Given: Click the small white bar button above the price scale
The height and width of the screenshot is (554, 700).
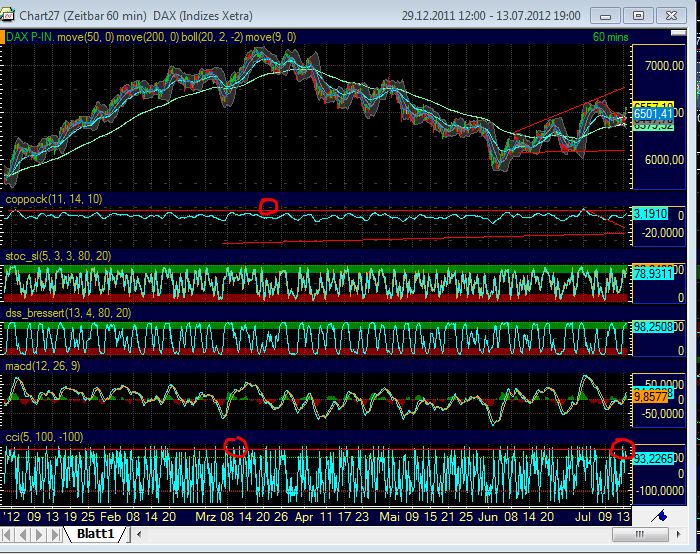Looking at the screenshot, I should pyautogui.click(x=679, y=33).
